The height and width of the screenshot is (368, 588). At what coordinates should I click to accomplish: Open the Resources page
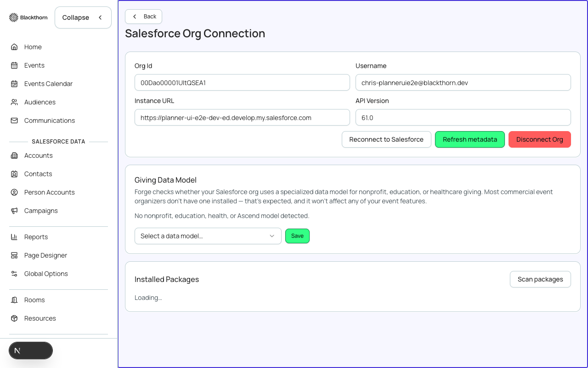[x=58, y=318]
